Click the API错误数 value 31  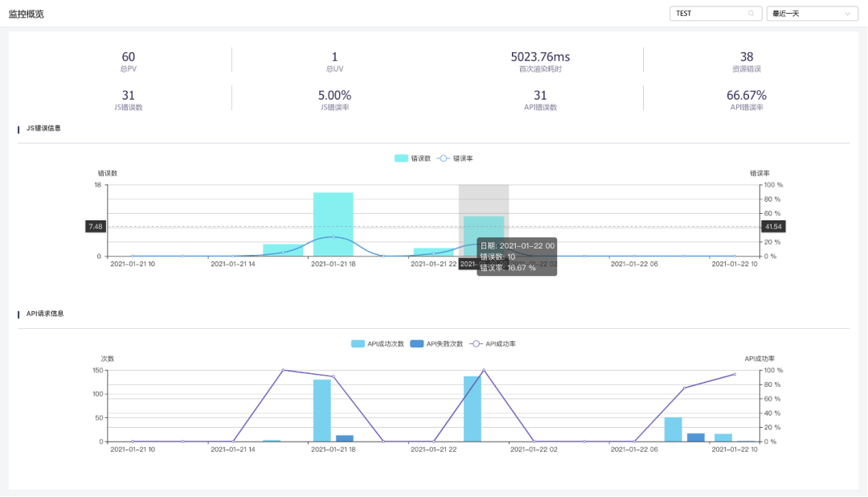coord(540,96)
